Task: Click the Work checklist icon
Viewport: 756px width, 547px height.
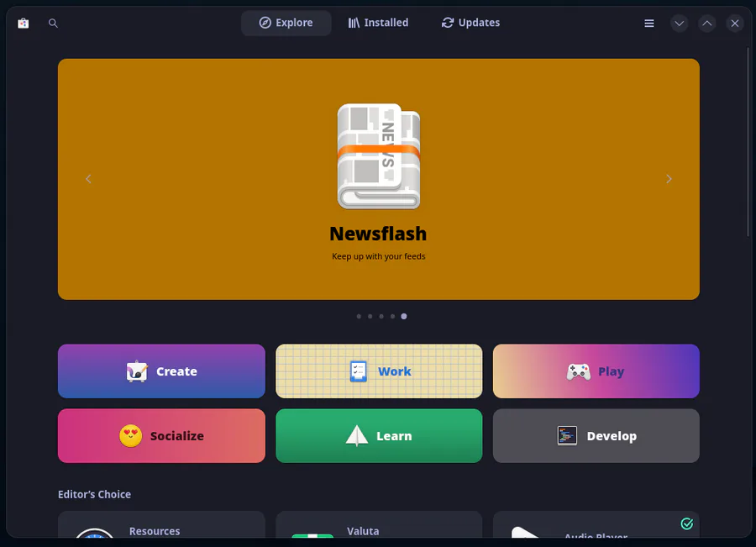Action: click(358, 371)
